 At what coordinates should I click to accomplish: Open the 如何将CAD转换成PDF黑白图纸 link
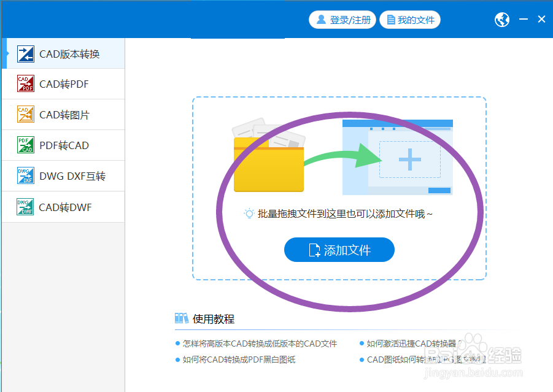[x=239, y=359]
